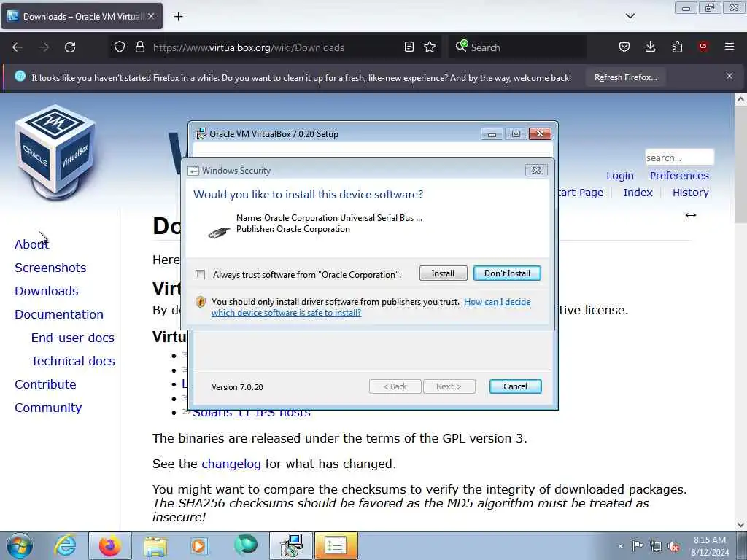Toggle reader view icon in address bar
Viewport: 747px width, 560px height.
409,47
